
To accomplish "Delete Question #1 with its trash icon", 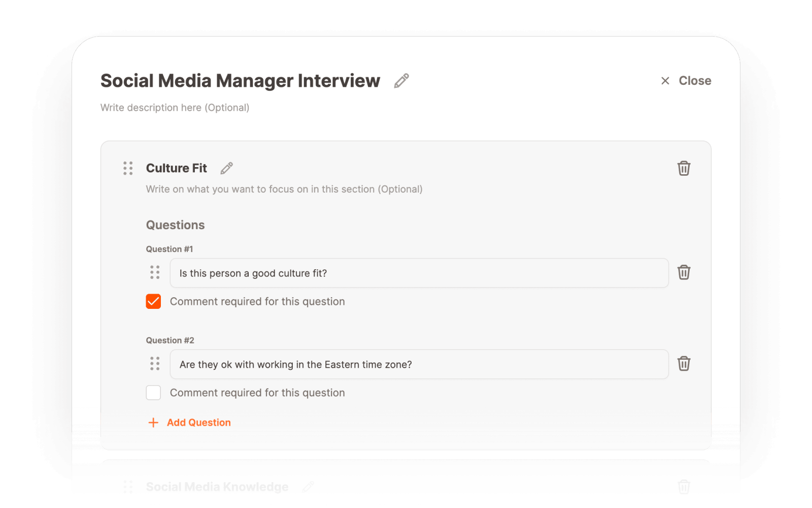I will [x=684, y=272].
